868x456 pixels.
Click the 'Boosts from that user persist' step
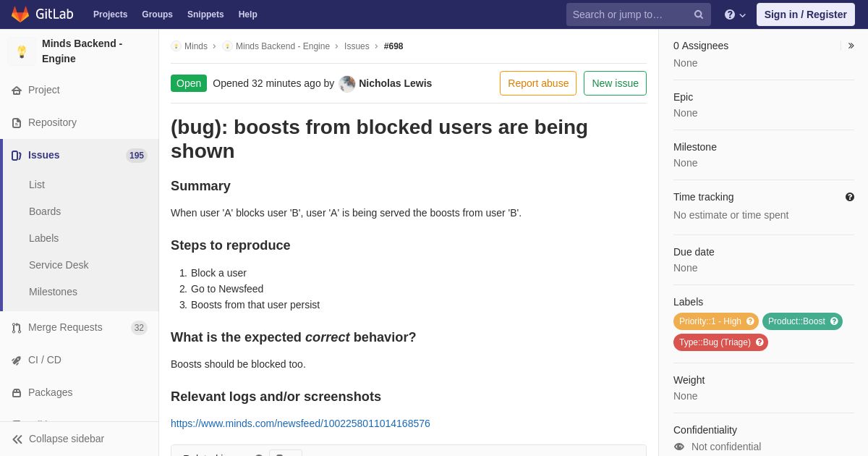coord(255,305)
